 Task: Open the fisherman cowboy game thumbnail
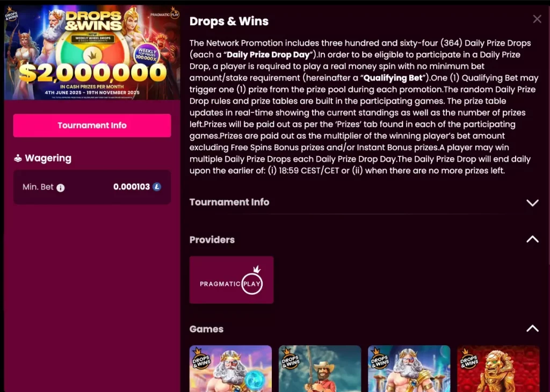tap(320, 368)
